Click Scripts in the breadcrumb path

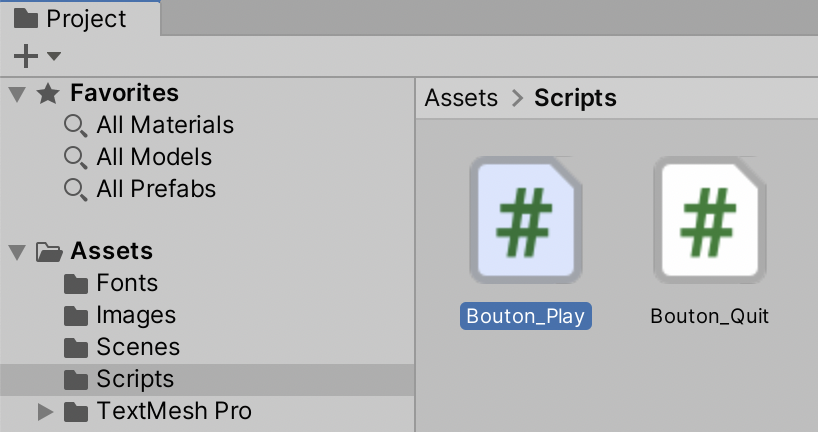pyautogui.click(x=575, y=98)
